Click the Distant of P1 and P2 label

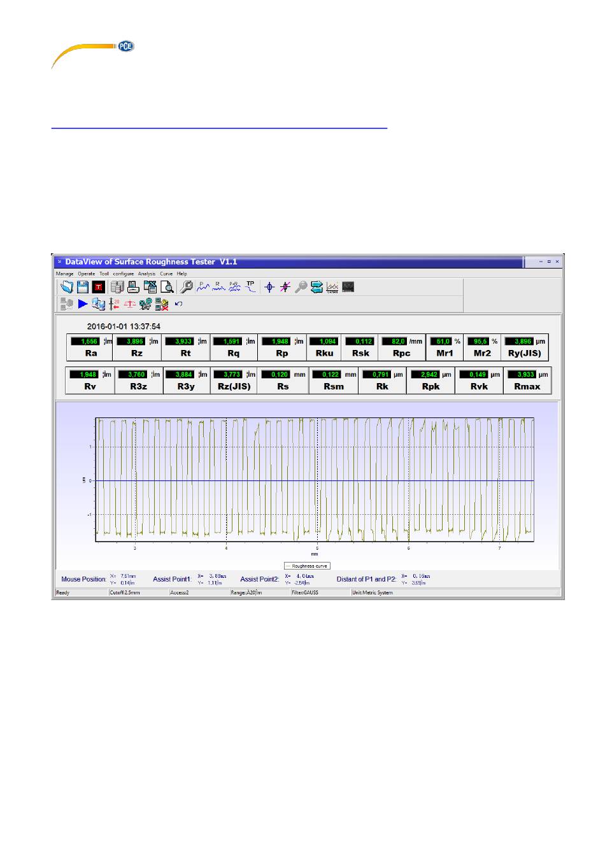366,579
